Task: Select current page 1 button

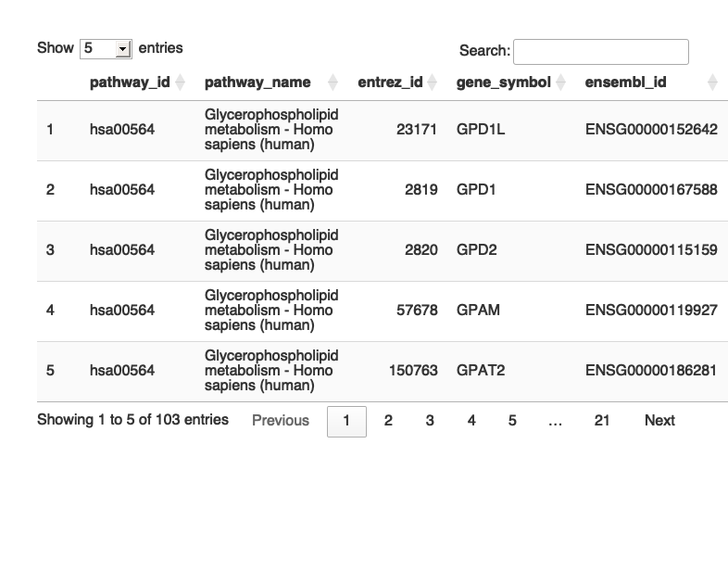Action: (x=346, y=421)
